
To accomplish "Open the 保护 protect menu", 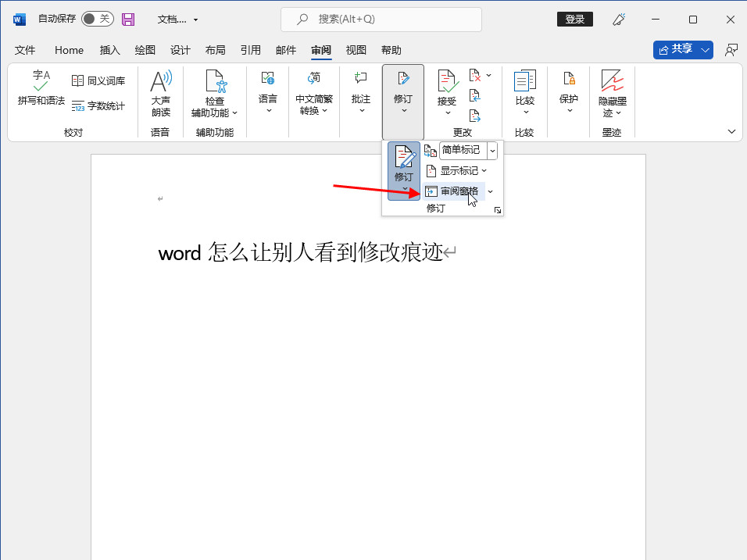I will coord(569,92).
